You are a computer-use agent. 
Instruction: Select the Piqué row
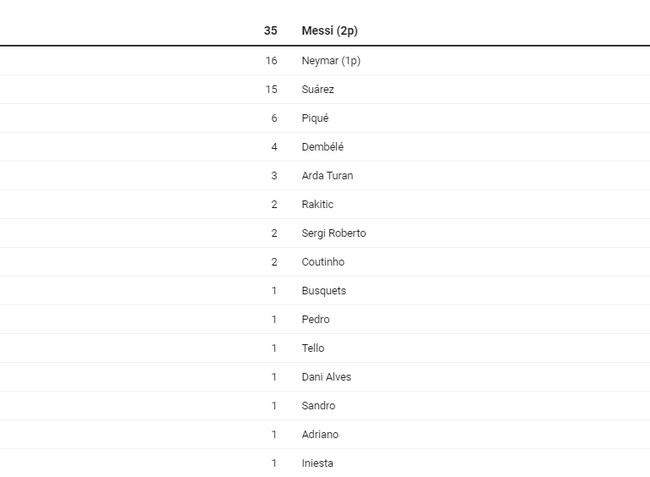point(315,118)
